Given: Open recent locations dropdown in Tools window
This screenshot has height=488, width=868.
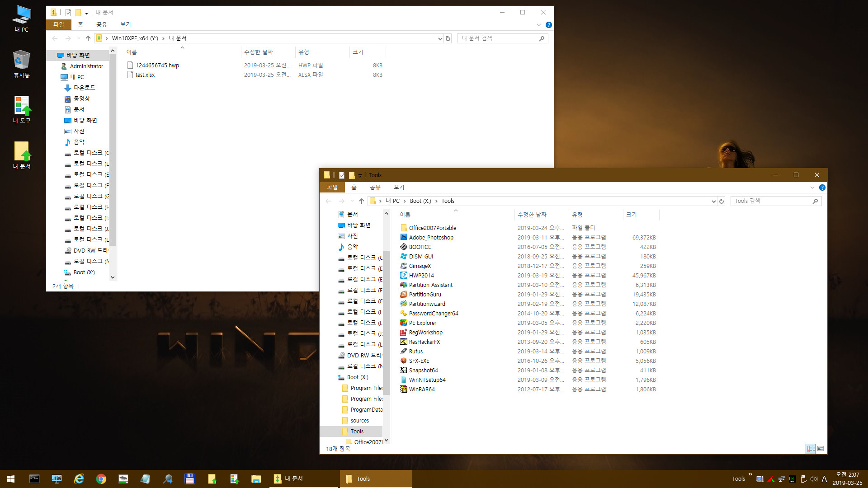Looking at the screenshot, I should (x=352, y=201).
